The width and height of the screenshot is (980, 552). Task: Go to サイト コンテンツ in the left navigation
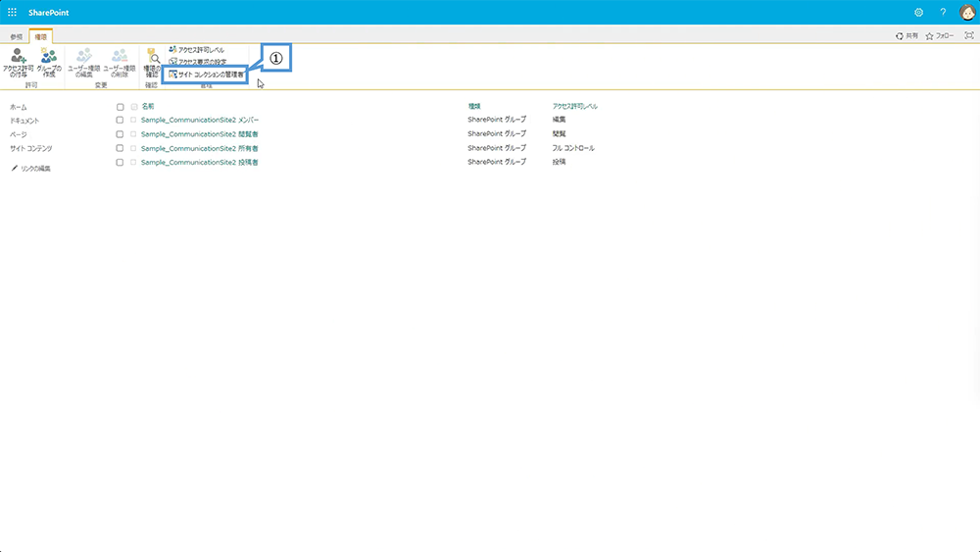coord(30,149)
